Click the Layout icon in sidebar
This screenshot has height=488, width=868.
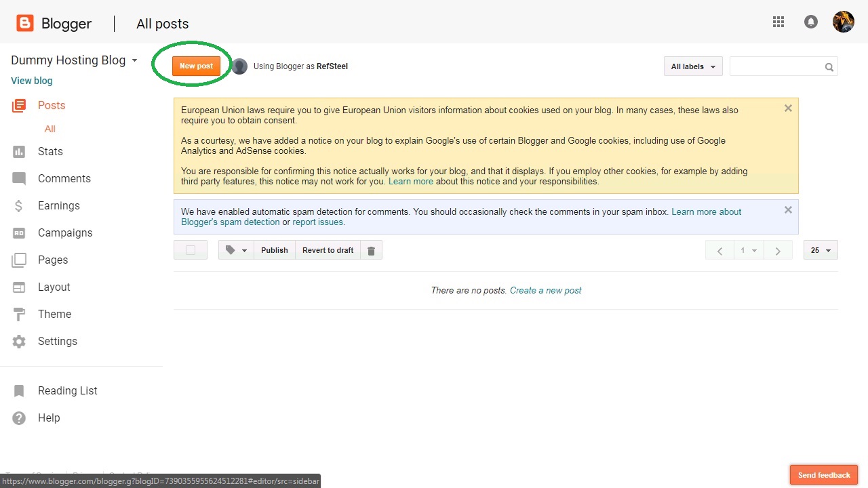point(19,287)
